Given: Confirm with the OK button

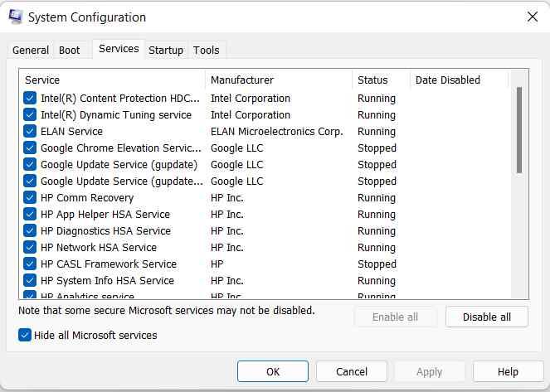Looking at the screenshot, I should click(273, 371).
